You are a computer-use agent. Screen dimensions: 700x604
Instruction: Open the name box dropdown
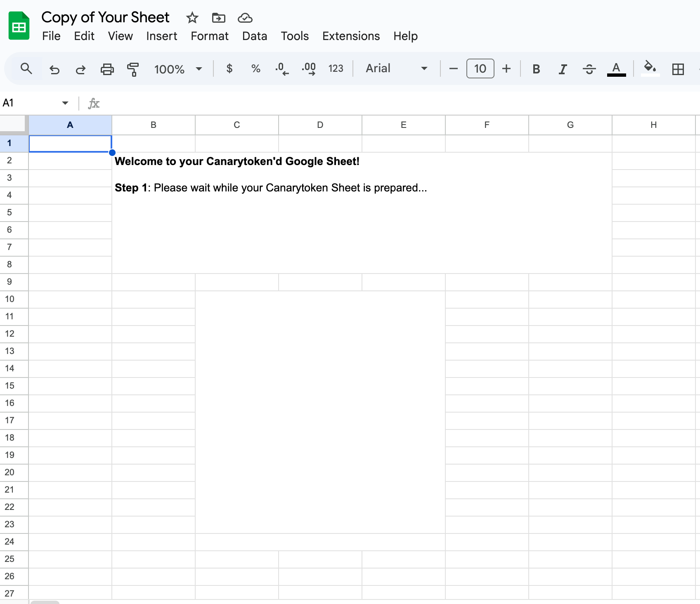(65, 103)
